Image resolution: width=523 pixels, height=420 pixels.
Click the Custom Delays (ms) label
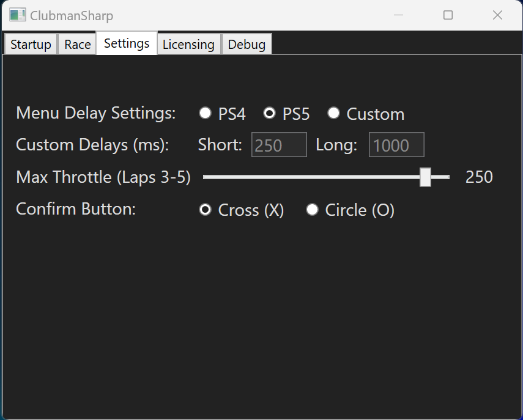[92, 144]
